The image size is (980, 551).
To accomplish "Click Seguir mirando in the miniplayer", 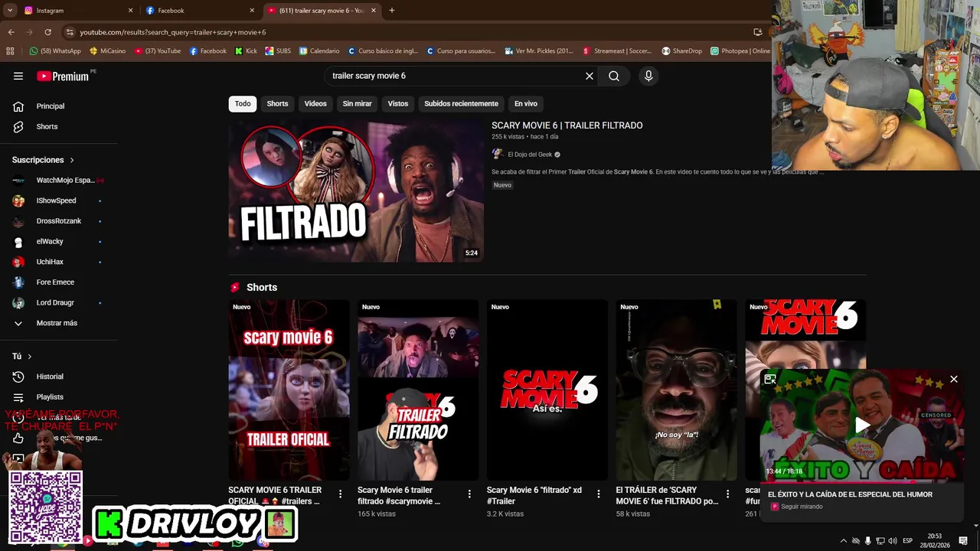I will pos(801,507).
